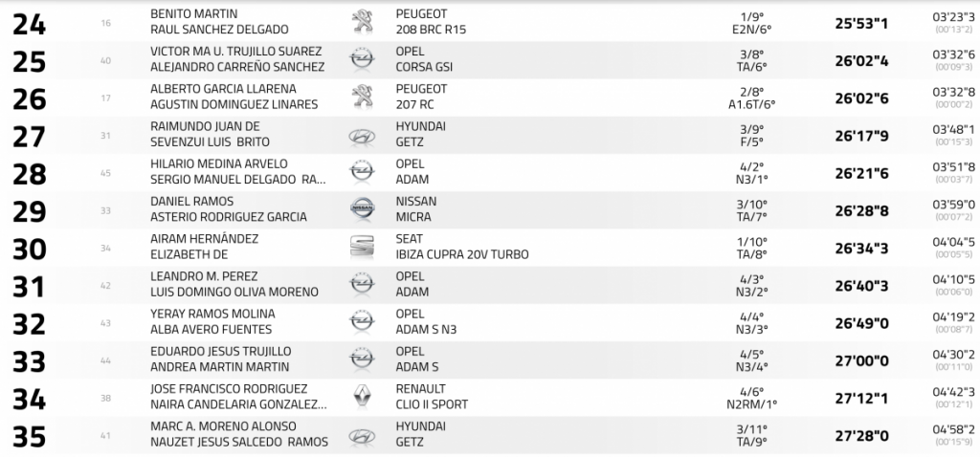Click the Opel logo in row 28
The width and height of the screenshot is (980, 457).
[362, 172]
